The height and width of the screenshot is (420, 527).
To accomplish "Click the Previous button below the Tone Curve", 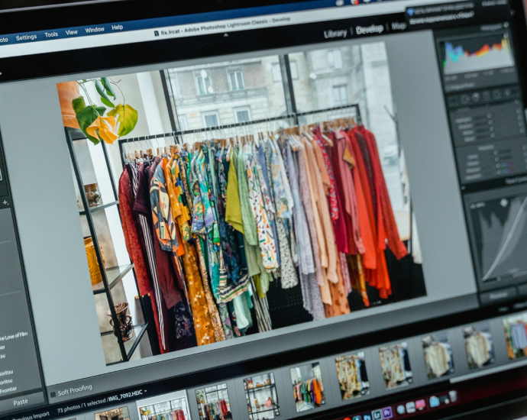I will coord(499,296).
